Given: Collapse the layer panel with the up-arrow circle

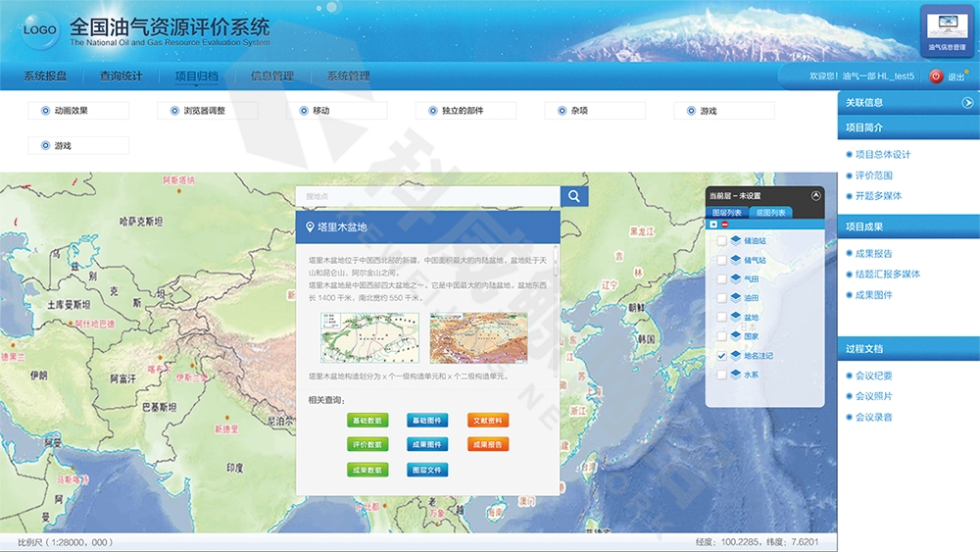Looking at the screenshot, I should coord(815,196).
